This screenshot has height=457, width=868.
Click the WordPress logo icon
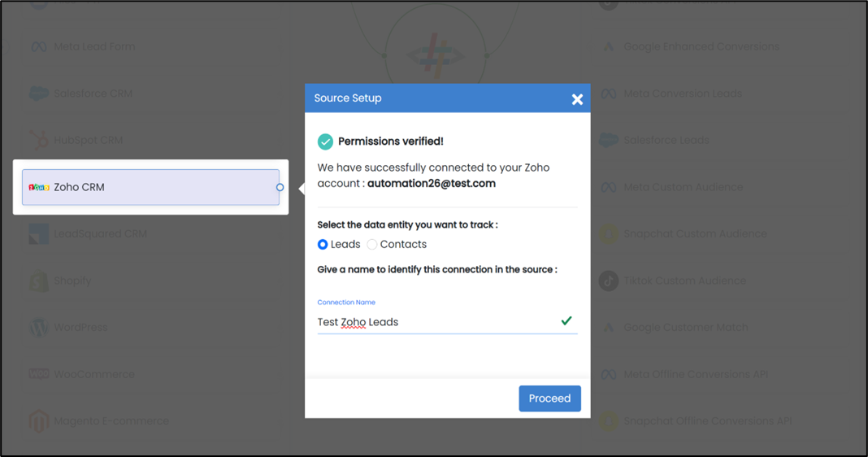point(39,328)
